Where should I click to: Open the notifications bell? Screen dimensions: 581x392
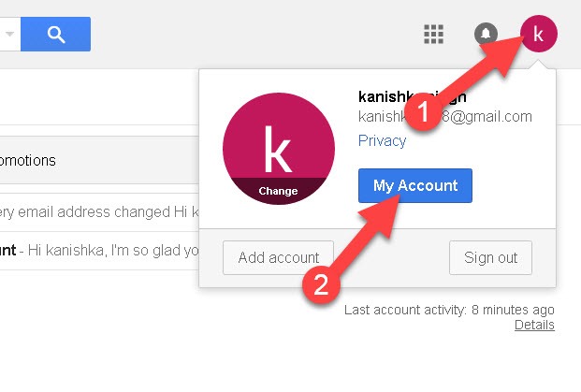coord(486,34)
